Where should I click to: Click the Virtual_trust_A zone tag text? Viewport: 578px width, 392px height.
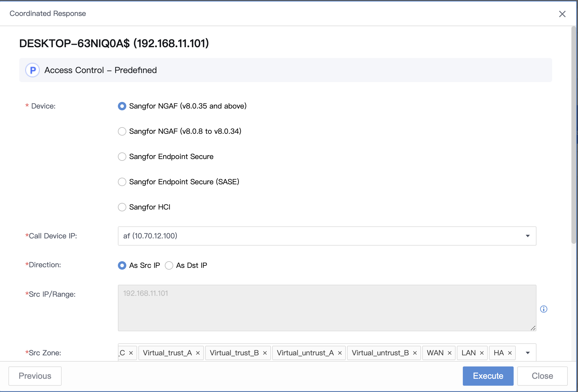167,353
